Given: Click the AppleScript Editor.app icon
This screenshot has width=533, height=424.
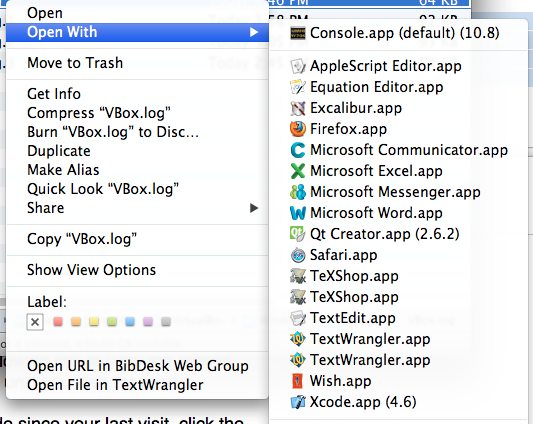Looking at the screenshot, I should point(298,66).
